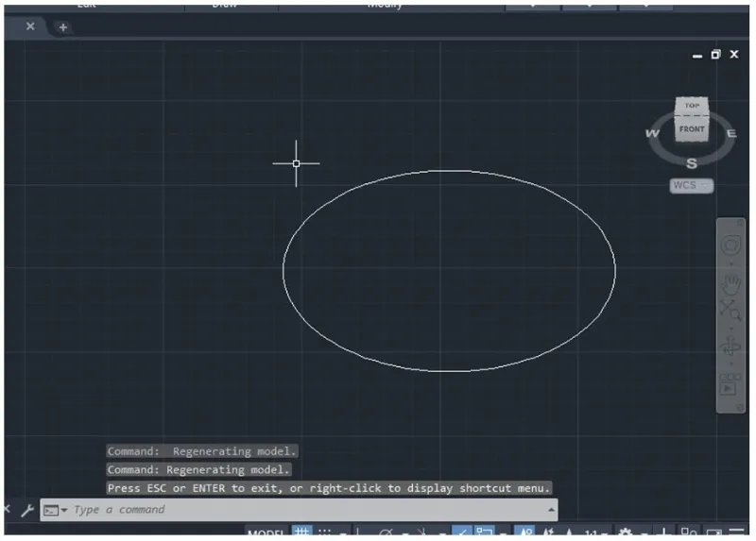Open the Full Navigation Wheel tool
The image size is (756, 541).
click(730, 245)
